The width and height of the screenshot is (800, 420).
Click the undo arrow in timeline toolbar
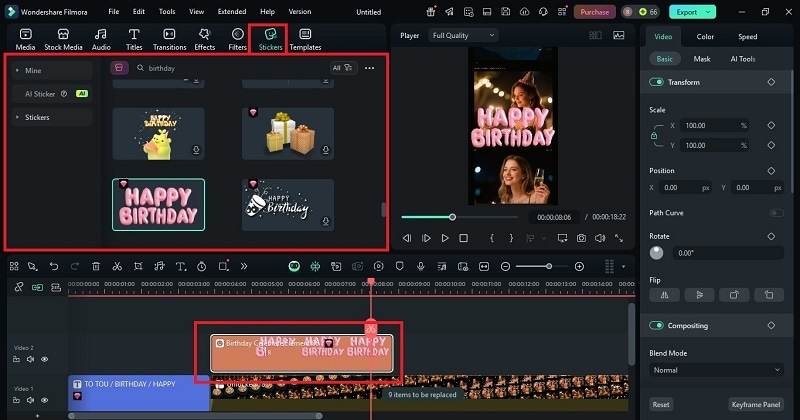[x=54, y=266]
